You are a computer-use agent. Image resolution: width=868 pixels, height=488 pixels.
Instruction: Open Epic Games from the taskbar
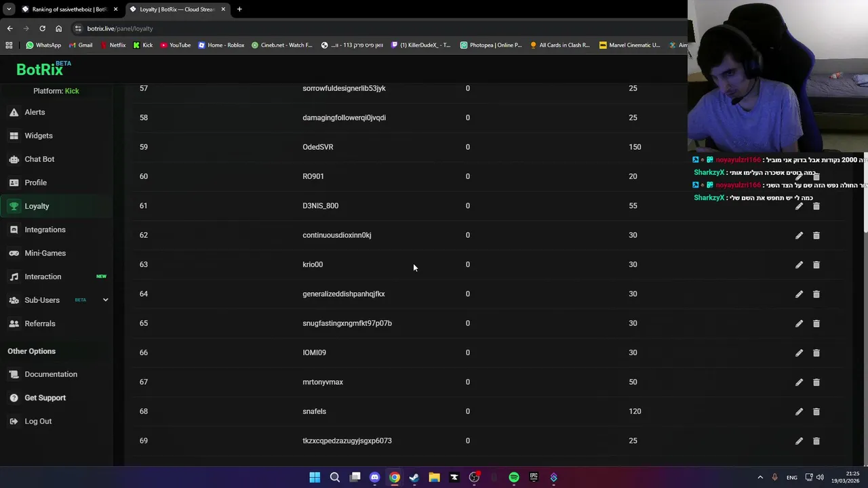click(534, 478)
